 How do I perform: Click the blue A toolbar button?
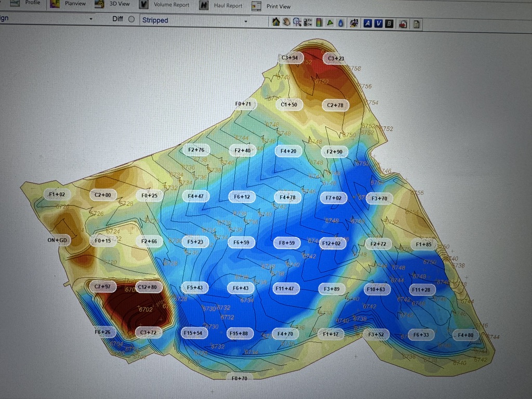(x=367, y=23)
